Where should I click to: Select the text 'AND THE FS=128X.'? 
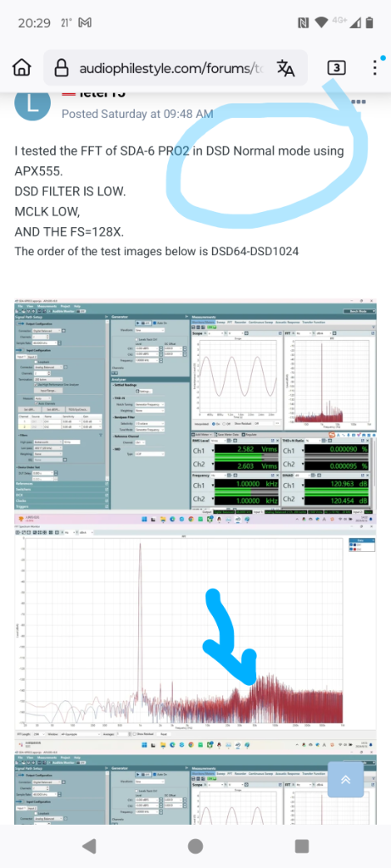pos(70,232)
